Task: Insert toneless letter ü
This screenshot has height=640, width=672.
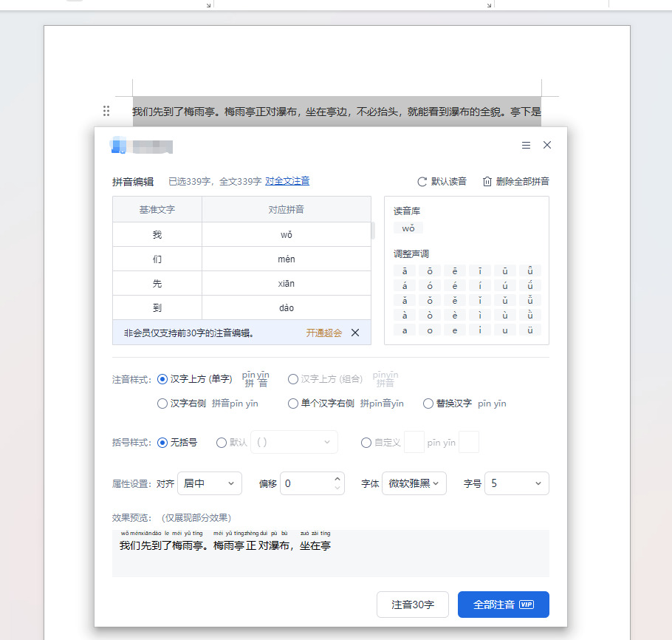Action: tap(530, 330)
